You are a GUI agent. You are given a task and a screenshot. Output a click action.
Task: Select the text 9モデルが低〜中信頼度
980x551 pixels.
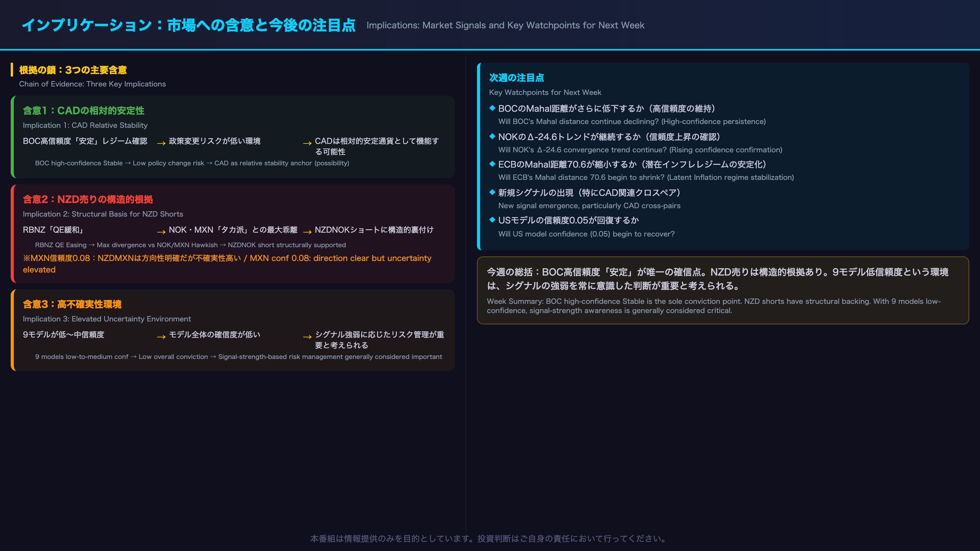click(x=64, y=334)
